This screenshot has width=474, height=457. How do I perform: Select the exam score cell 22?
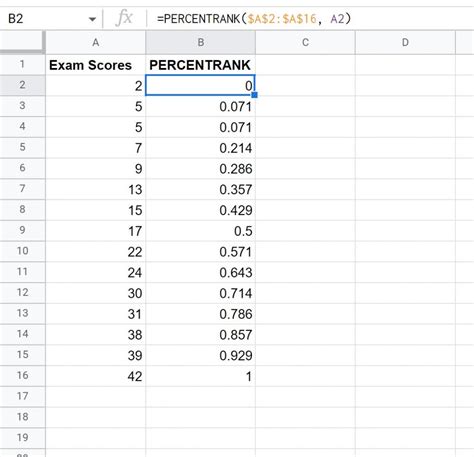point(96,251)
